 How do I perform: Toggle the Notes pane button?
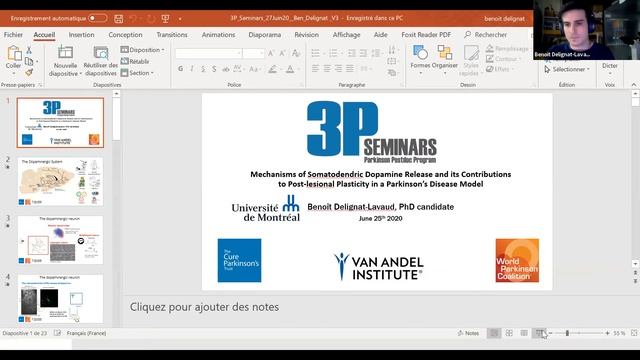[x=468, y=333]
